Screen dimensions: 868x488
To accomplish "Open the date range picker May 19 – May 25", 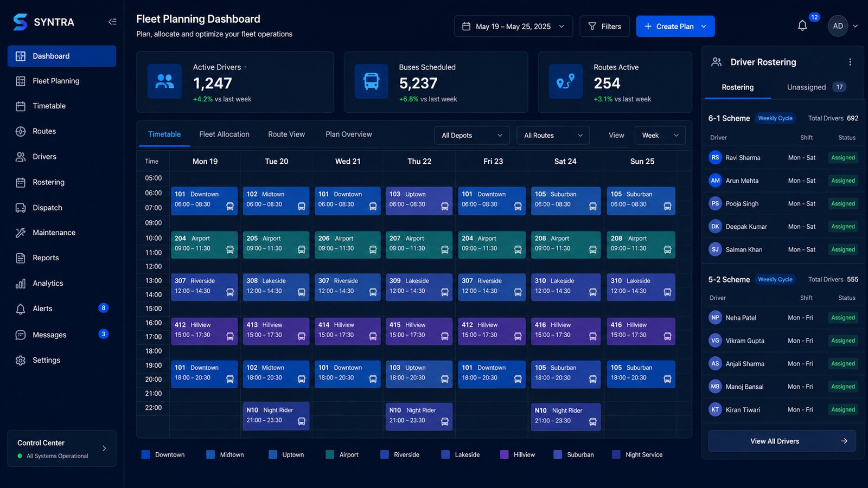I will (x=513, y=26).
